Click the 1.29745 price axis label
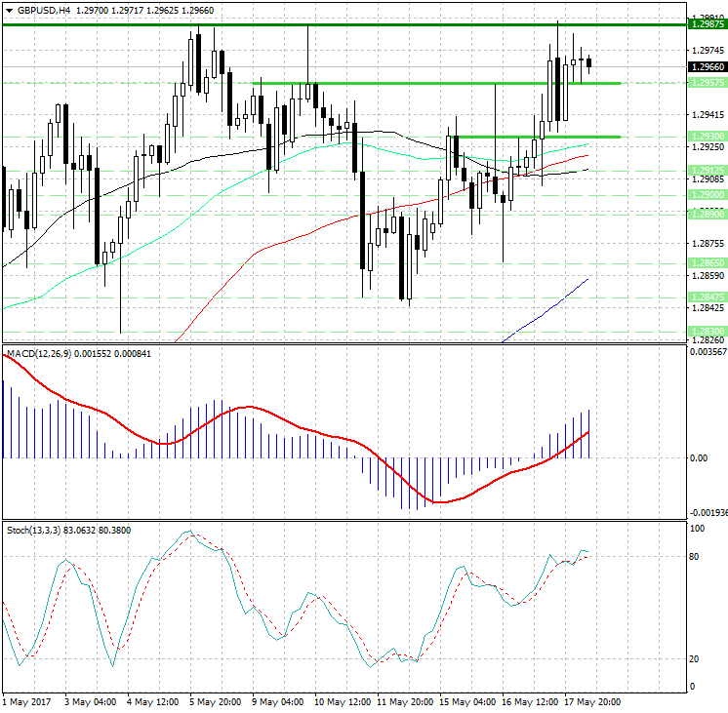This screenshot has height=713, width=728. tap(707, 51)
